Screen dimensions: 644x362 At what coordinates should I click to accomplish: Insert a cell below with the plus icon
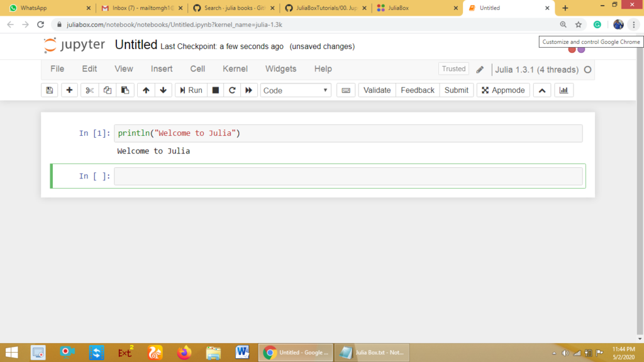click(x=69, y=90)
